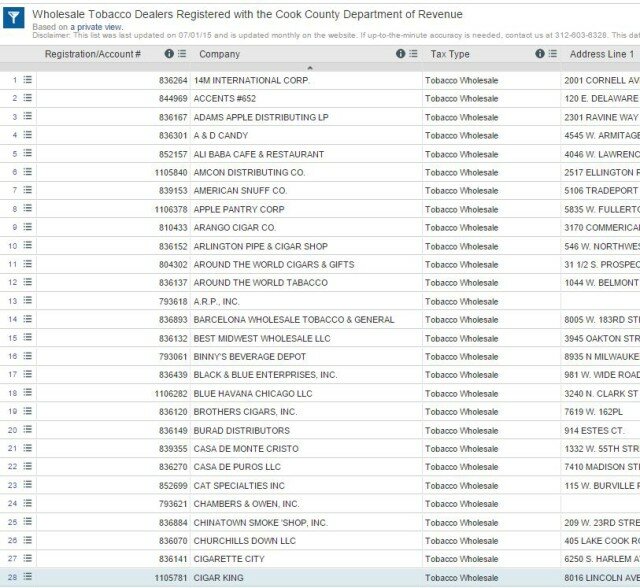Open row menu for ACCENTS #652
The image size is (640, 588).
point(27,98)
